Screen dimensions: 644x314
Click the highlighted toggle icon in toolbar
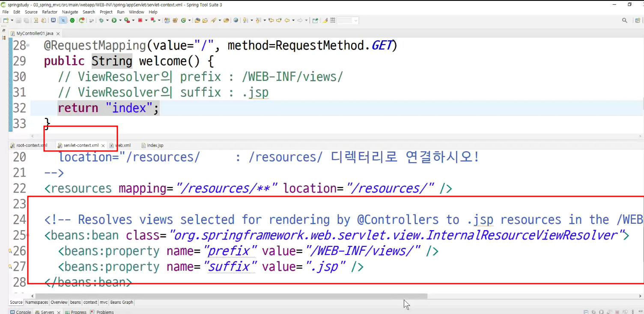pyautogui.click(x=63, y=20)
